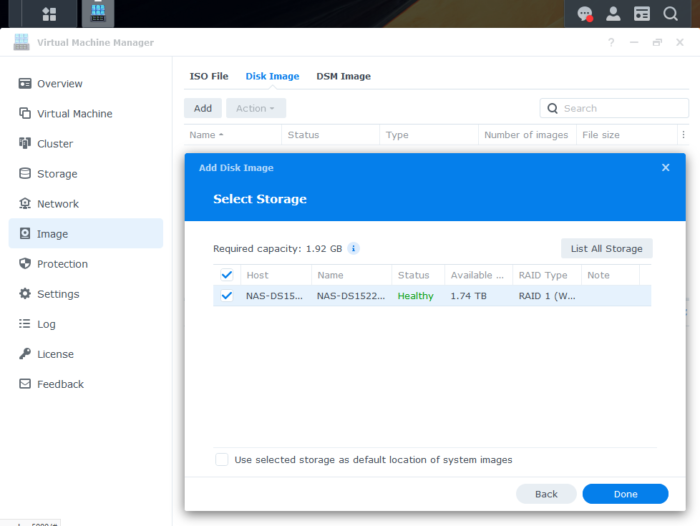Open DSM global search icon

point(670,14)
